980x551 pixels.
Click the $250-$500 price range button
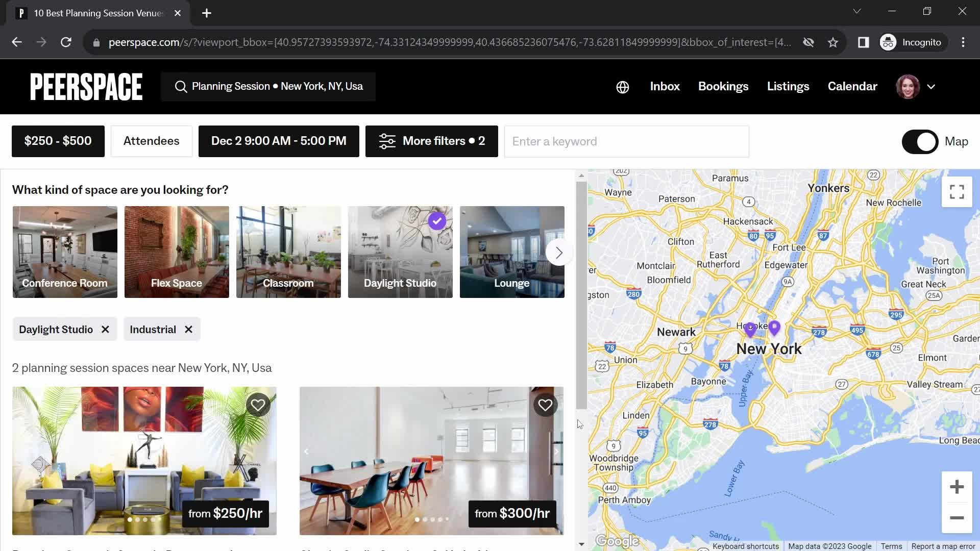pyautogui.click(x=58, y=141)
